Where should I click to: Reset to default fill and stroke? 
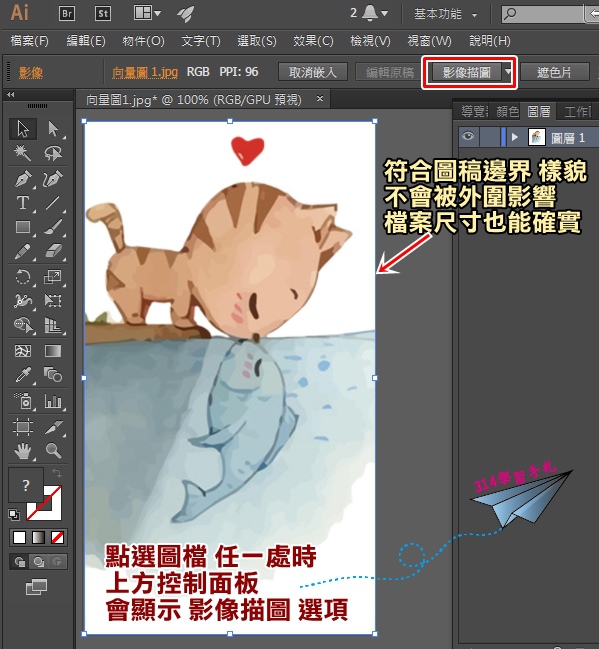click(x=14, y=514)
